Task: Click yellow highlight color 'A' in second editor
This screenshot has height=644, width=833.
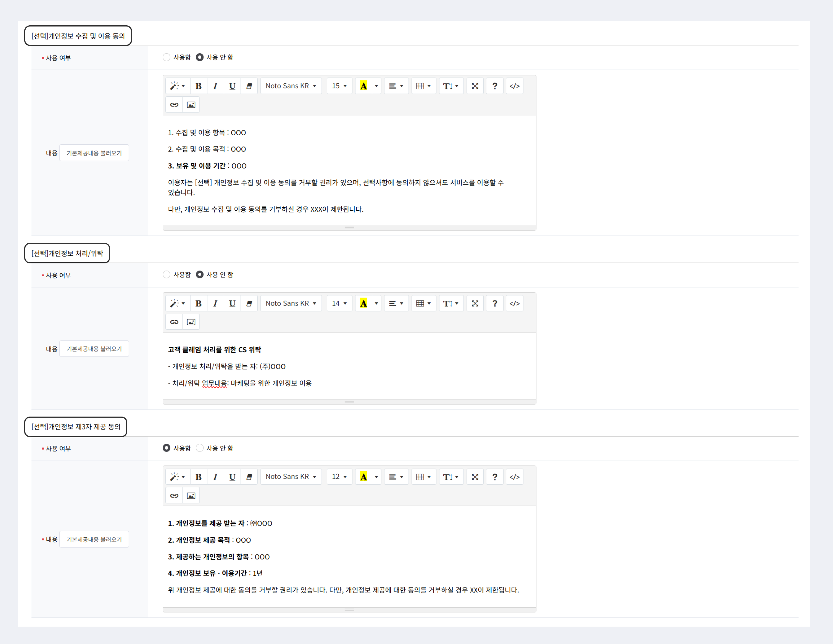Action: click(363, 303)
